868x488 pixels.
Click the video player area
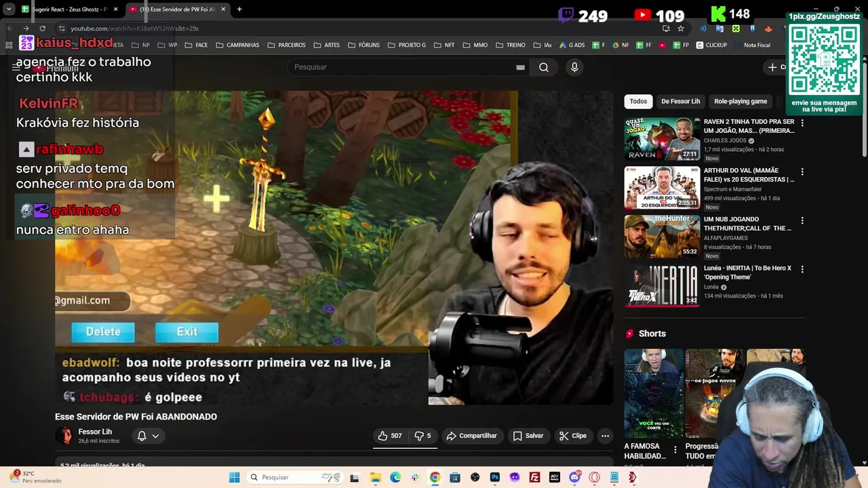(334, 247)
